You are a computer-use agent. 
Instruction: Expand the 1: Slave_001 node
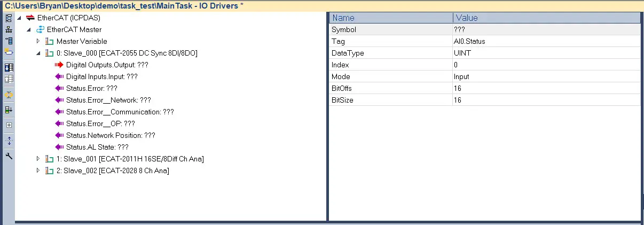pos(38,159)
